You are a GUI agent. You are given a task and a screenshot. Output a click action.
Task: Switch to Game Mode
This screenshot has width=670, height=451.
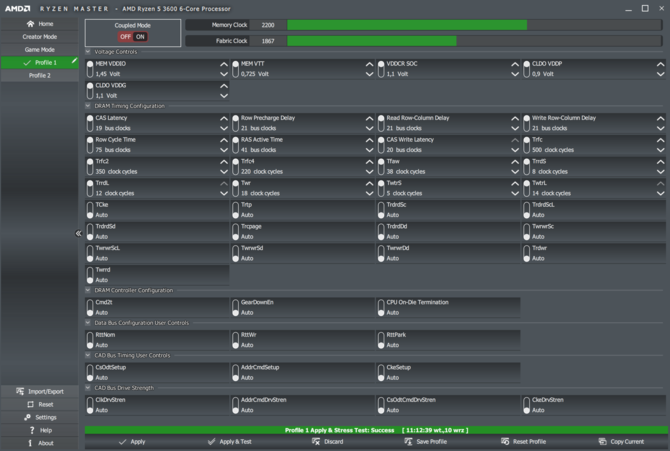[x=40, y=50]
